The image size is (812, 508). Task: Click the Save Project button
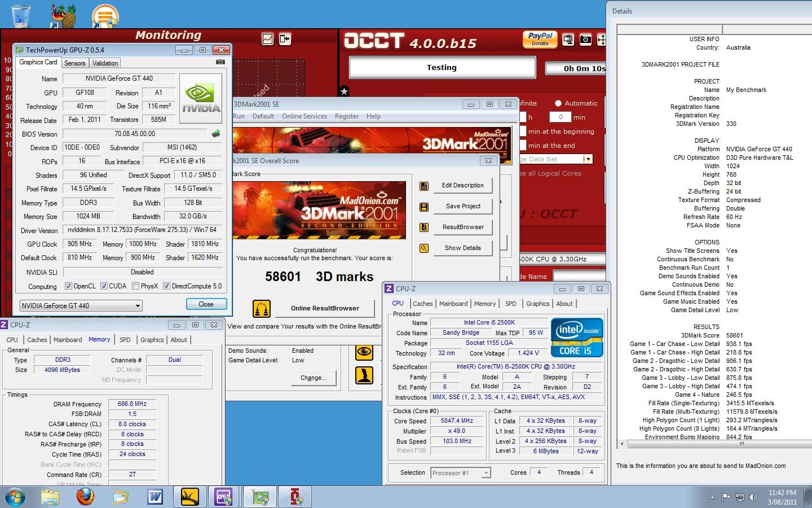pos(463,207)
